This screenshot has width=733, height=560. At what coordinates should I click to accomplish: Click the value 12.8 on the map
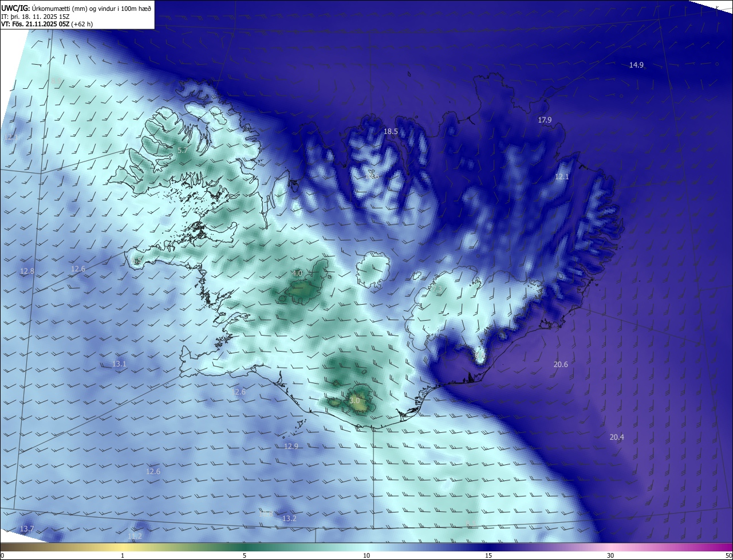click(27, 271)
